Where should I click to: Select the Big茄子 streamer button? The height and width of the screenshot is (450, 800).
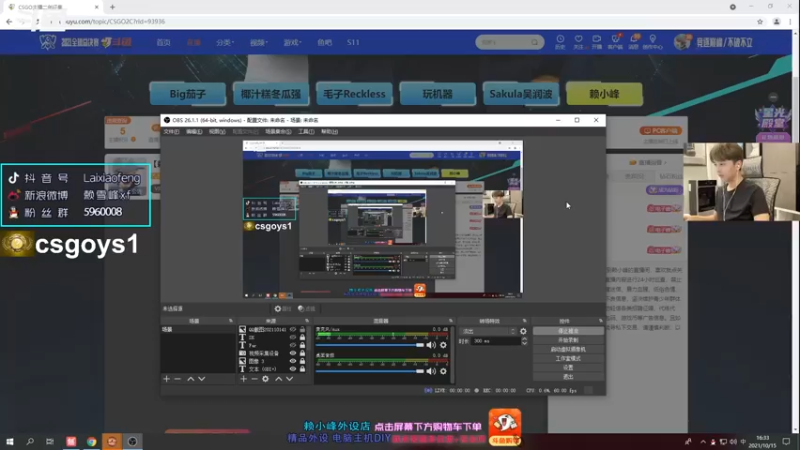(188, 94)
